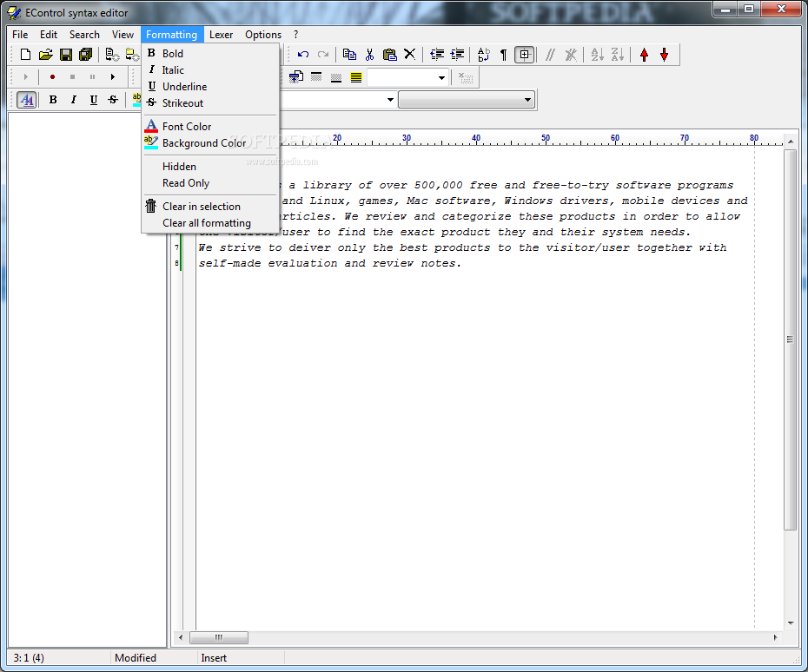Choose Bold from Formatting menu
808x672 pixels.
210,54
